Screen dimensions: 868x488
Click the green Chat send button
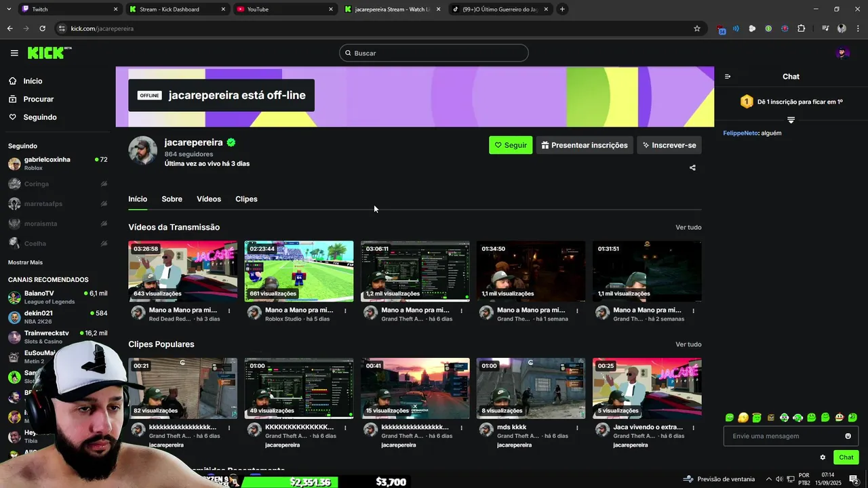[846, 457]
